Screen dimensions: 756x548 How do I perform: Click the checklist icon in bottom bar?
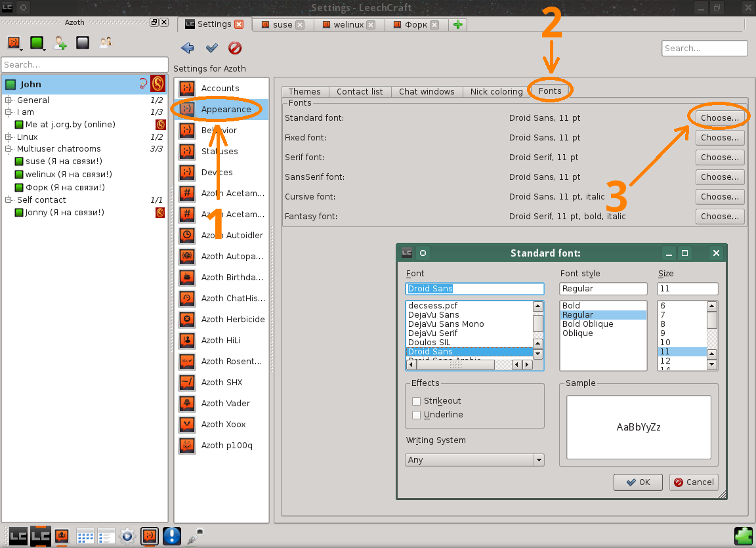tap(106, 536)
